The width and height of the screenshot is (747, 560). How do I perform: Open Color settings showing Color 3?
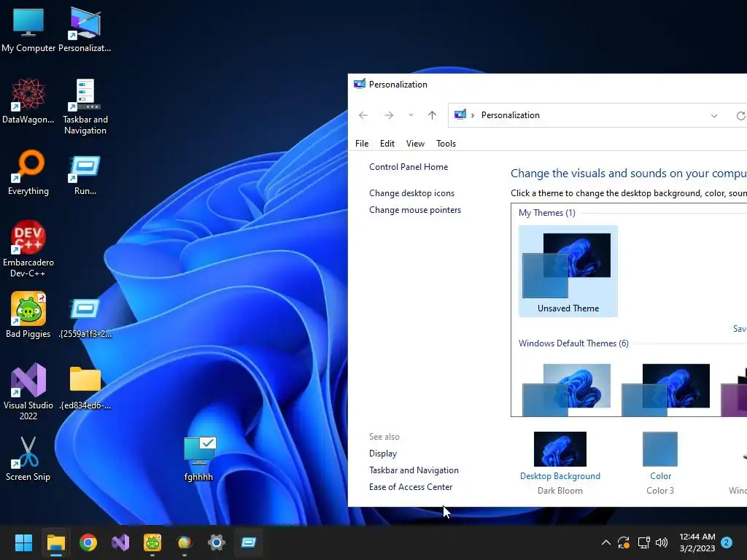(x=659, y=463)
